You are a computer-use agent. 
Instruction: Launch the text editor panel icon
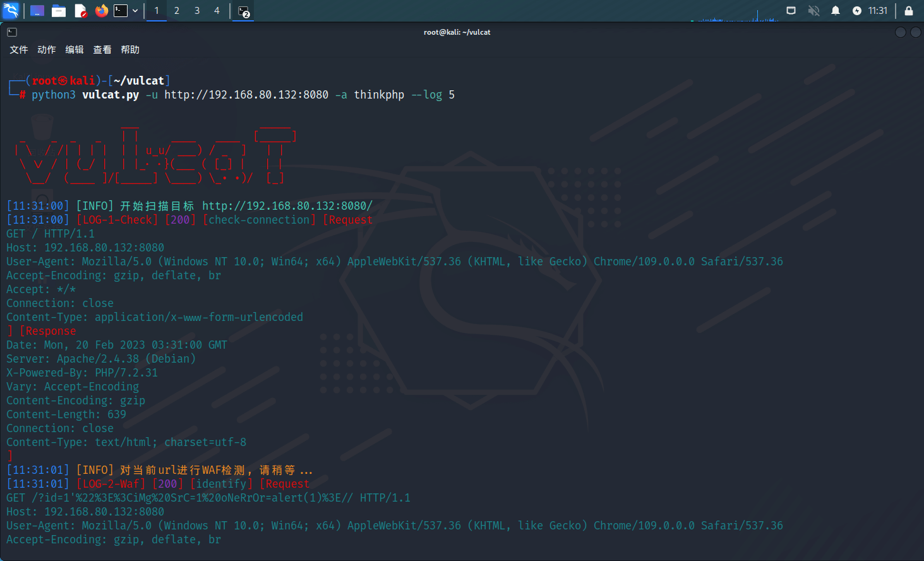[80, 11]
